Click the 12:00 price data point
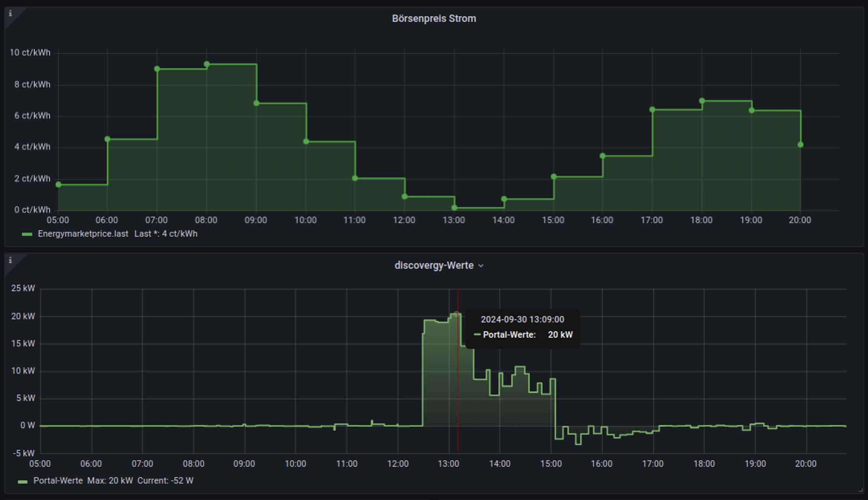868x500 pixels. [x=405, y=196]
